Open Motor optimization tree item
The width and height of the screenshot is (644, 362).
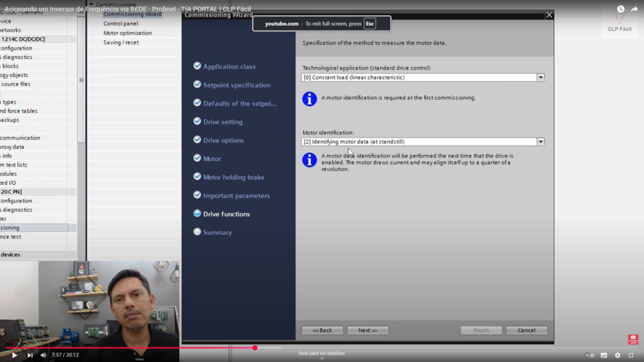tap(127, 33)
